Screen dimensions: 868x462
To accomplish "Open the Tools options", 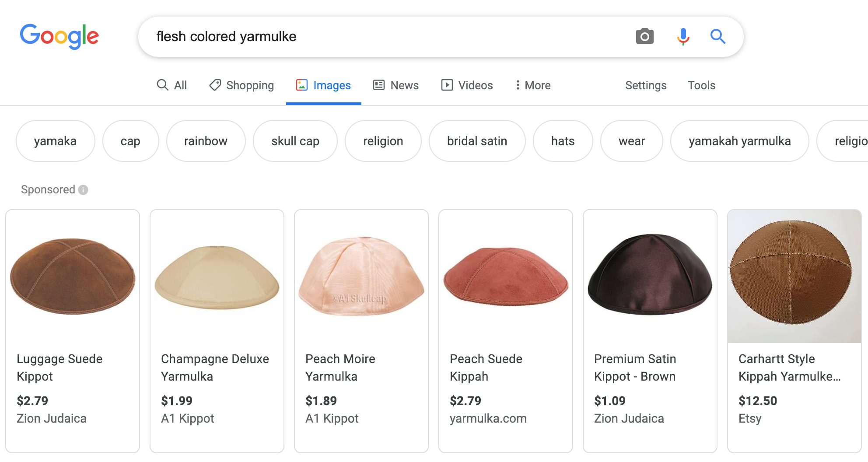I will point(701,85).
